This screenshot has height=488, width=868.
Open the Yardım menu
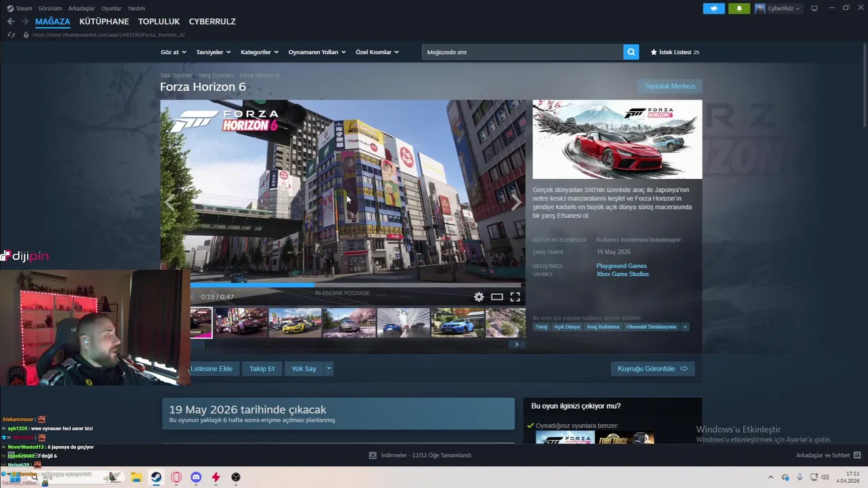click(x=136, y=8)
